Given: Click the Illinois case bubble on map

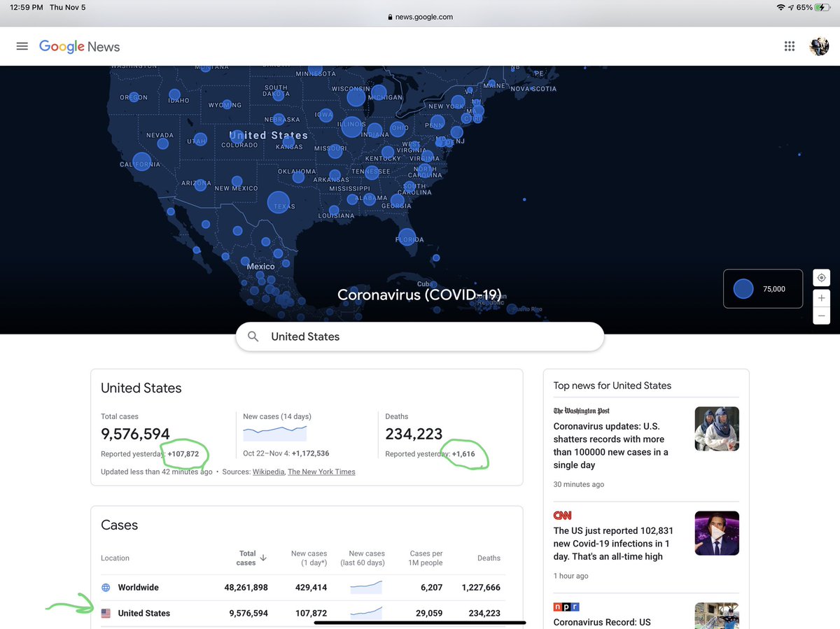Looking at the screenshot, I should click(x=351, y=127).
